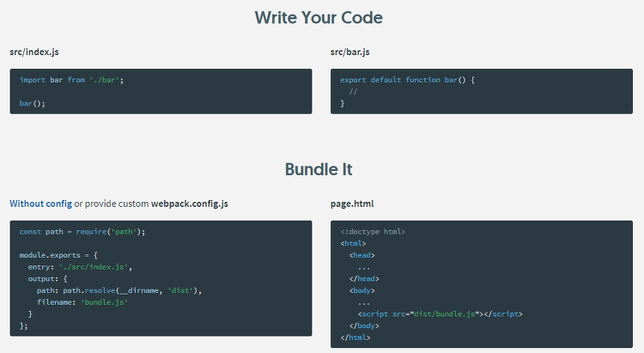
Task: Click the 'path: path.resolve(__dirname, 'dist'),' line
Action: (x=119, y=290)
